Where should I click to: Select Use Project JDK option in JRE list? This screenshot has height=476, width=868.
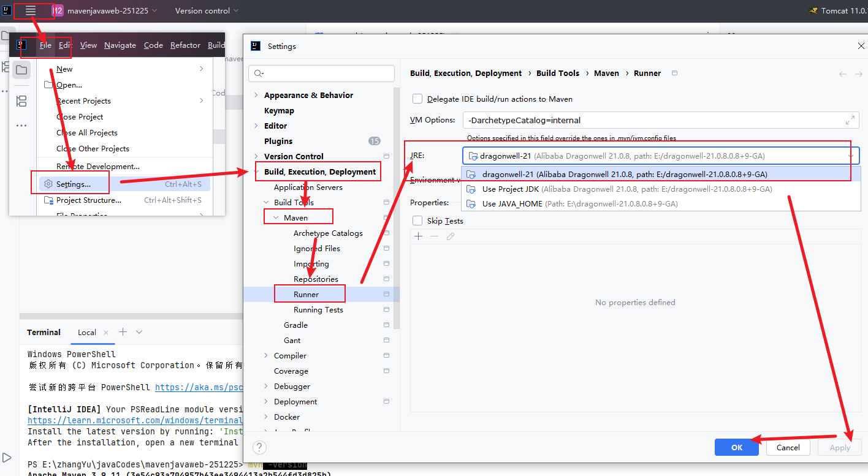[x=661, y=189]
